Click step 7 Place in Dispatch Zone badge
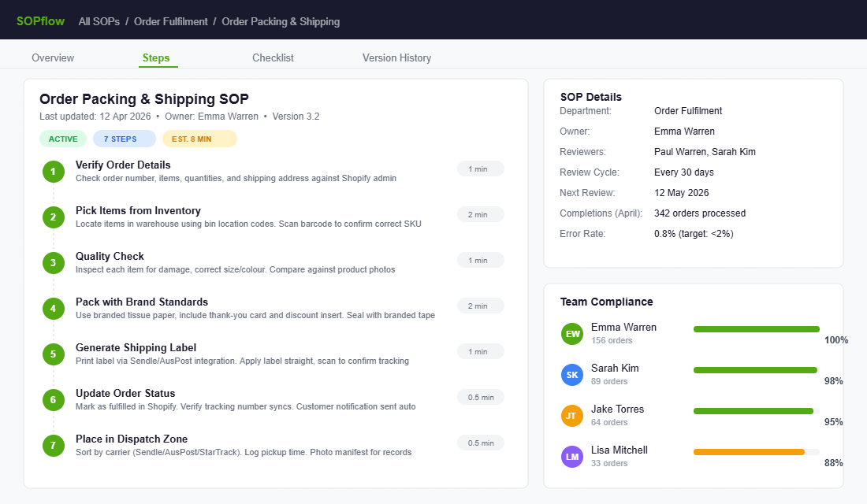This screenshot has width=867, height=504. (53, 445)
